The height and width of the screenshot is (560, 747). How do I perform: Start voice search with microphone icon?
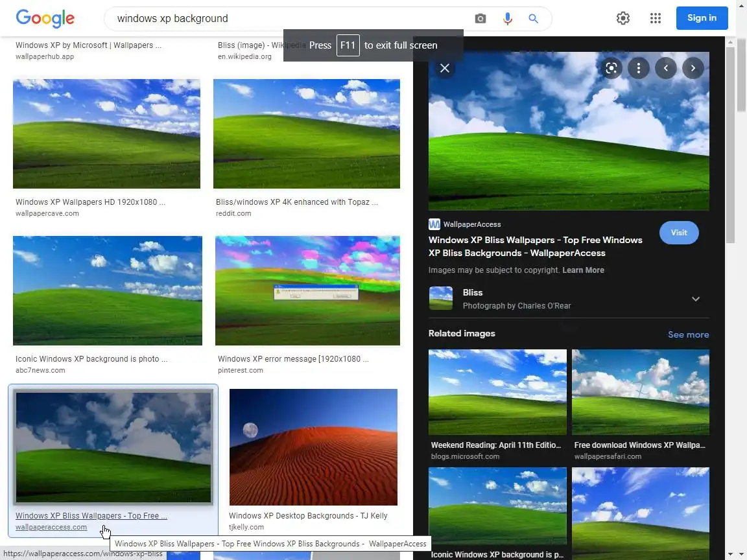[507, 19]
